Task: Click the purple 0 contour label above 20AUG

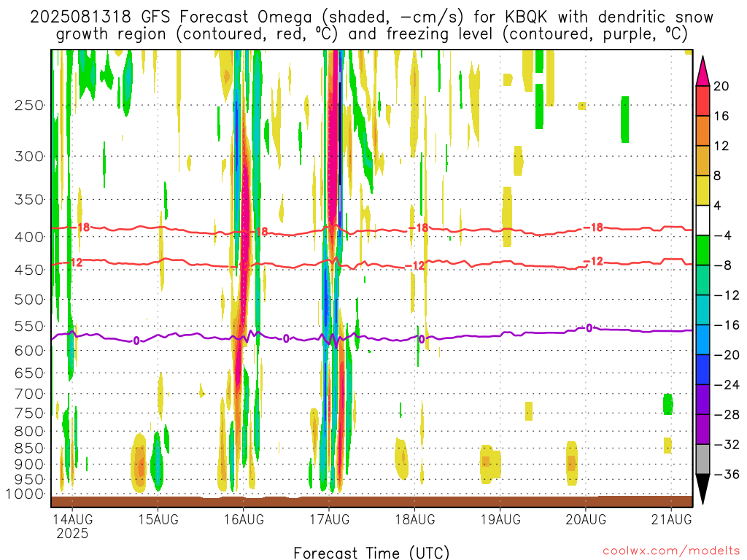Action: click(x=589, y=328)
